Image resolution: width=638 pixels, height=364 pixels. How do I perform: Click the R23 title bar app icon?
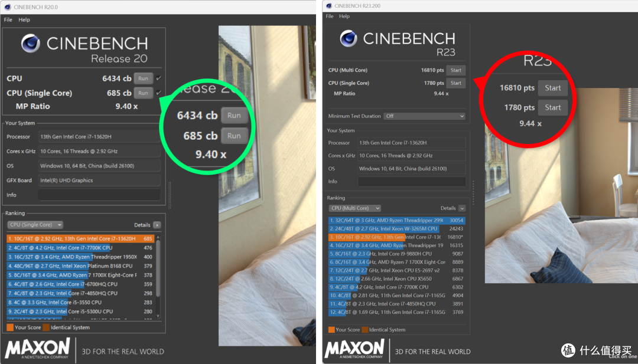point(329,6)
